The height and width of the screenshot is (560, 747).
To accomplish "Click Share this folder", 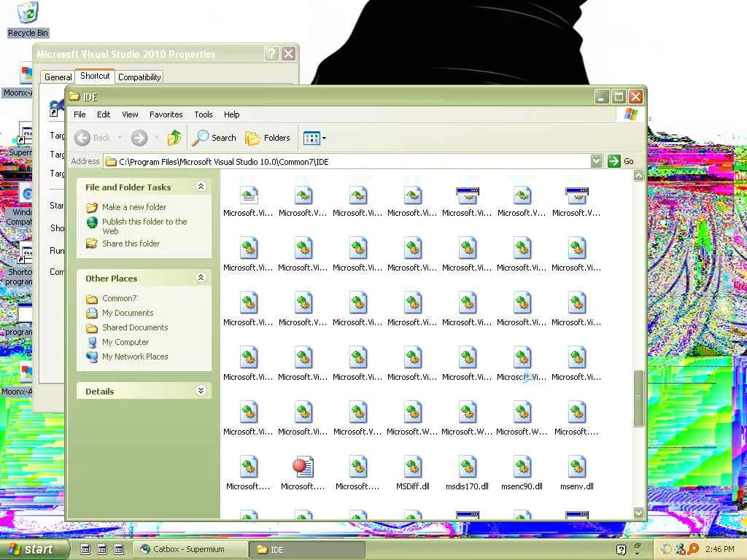I will pyautogui.click(x=131, y=244).
